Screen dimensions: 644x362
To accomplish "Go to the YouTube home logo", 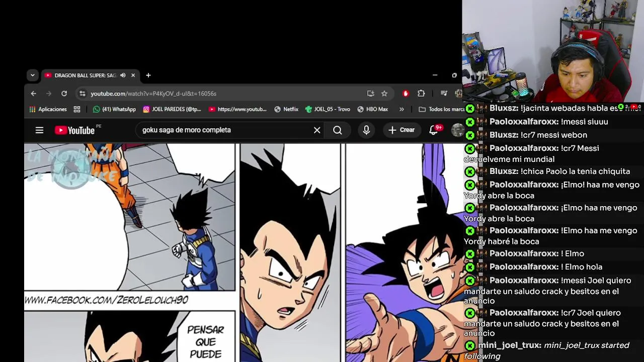I will (75, 130).
